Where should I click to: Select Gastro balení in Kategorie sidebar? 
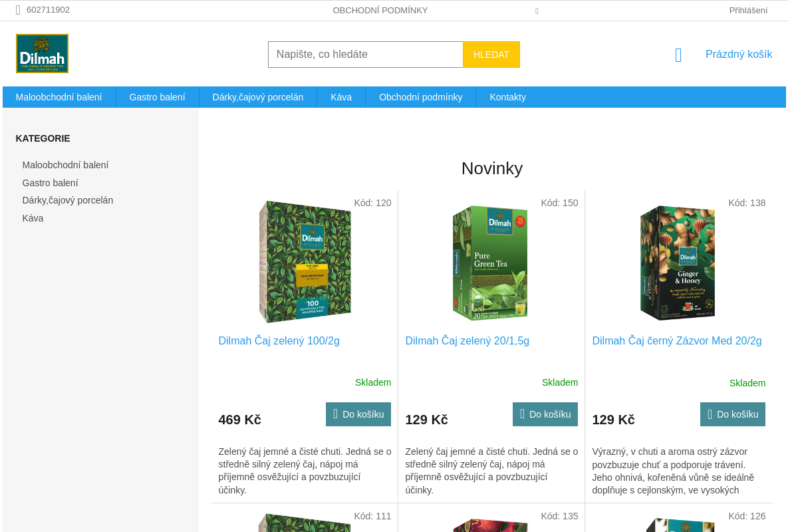[51, 183]
